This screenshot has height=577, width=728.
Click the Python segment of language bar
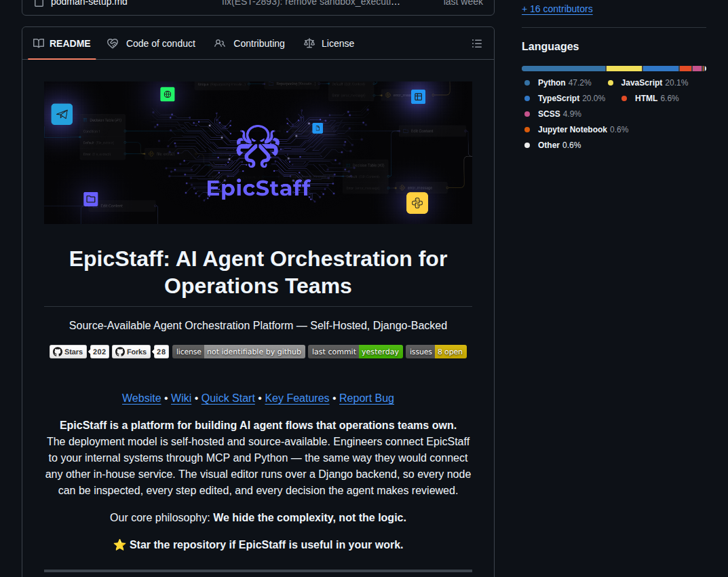[x=564, y=69]
